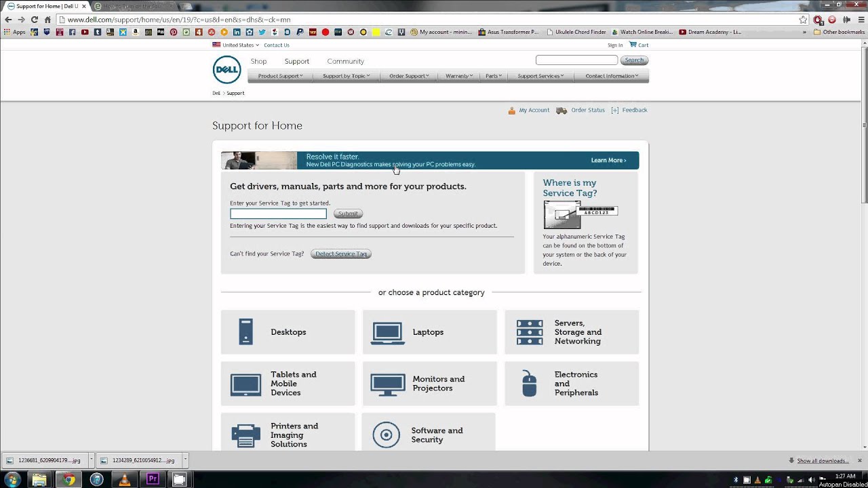The height and width of the screenshot is (488, 868).
Task: Open VLC media player from taskbar
Action: [x=124, y=480]
